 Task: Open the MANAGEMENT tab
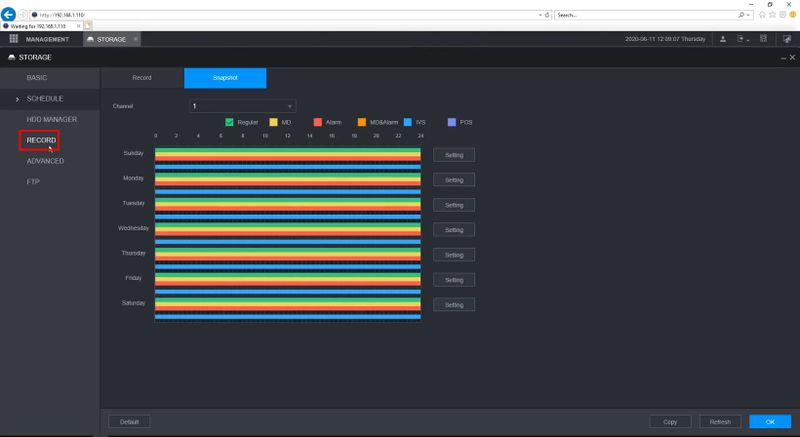click(47, 39)
